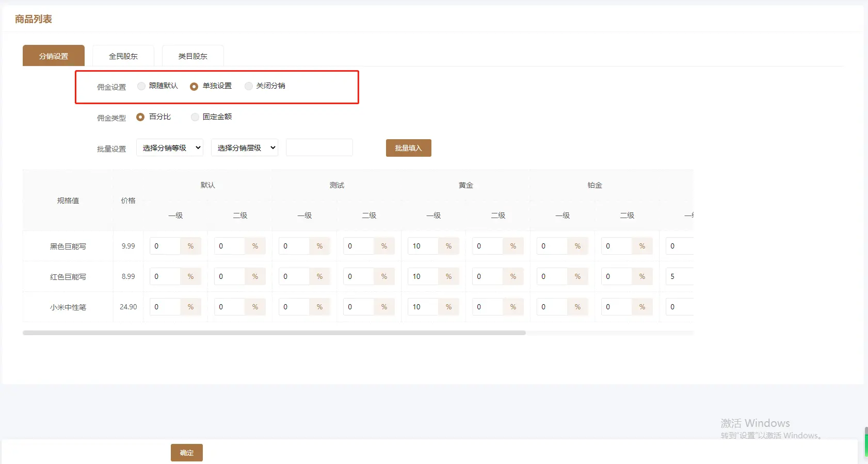Click 黑色巨能写 测试 二级 commission input
Screen dimensions: 868x464
[x=358, y=246]
